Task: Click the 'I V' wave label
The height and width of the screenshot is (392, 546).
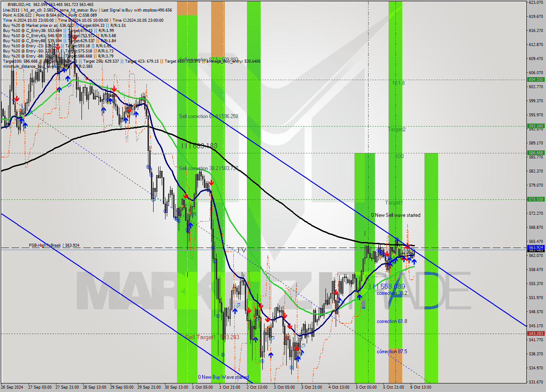Action: [242, 250]
